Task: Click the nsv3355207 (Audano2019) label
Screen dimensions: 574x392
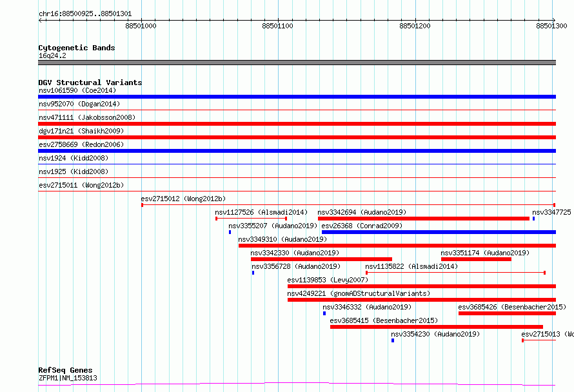Action: tap(273, 226)
